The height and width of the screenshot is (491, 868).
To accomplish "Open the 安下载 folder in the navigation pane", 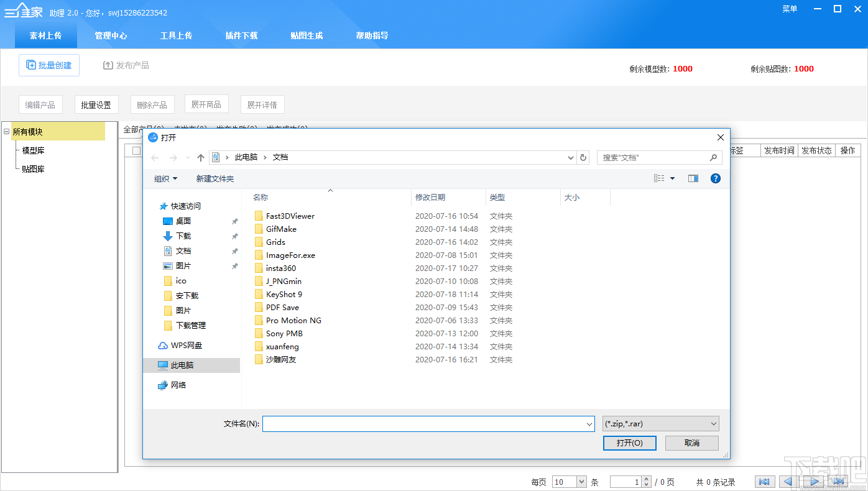I will [x=187, y=296].
